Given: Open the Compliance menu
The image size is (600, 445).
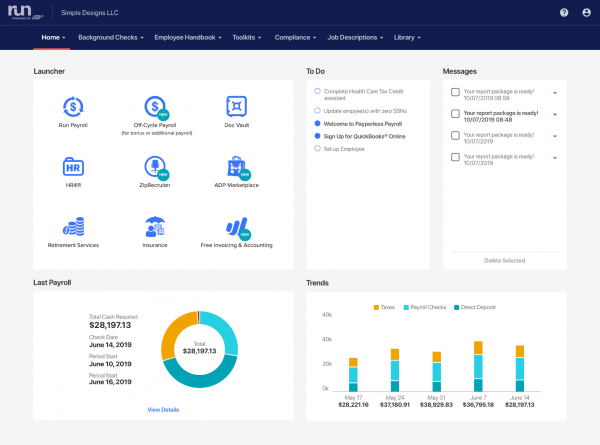Looking at the screenshot, I should click(x=295, y=38).
